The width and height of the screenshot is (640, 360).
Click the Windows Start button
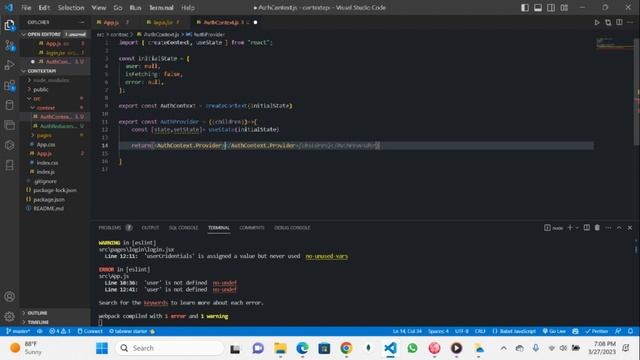pyautogui.click(x=102, y=348)
